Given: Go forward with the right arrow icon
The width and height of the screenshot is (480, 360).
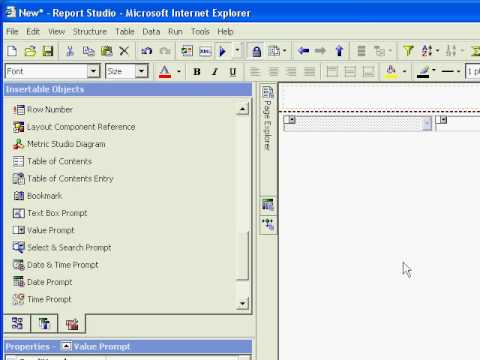Looking at the screenshot, I should pos(320,51).
